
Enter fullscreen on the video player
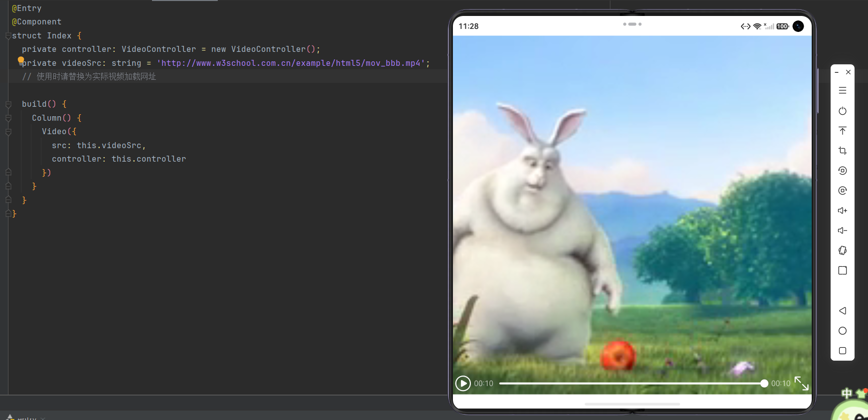[x=801, y=383]
